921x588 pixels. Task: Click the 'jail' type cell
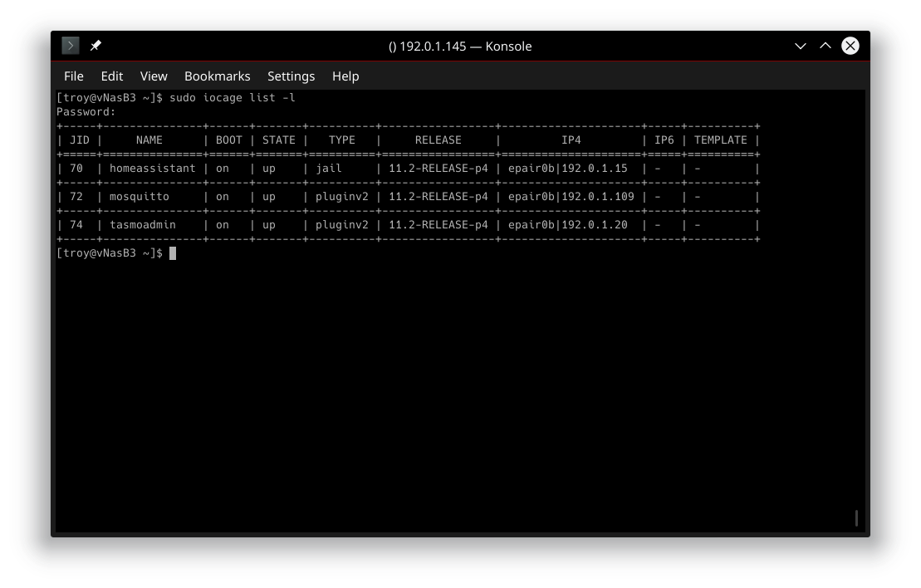[328, 169]
